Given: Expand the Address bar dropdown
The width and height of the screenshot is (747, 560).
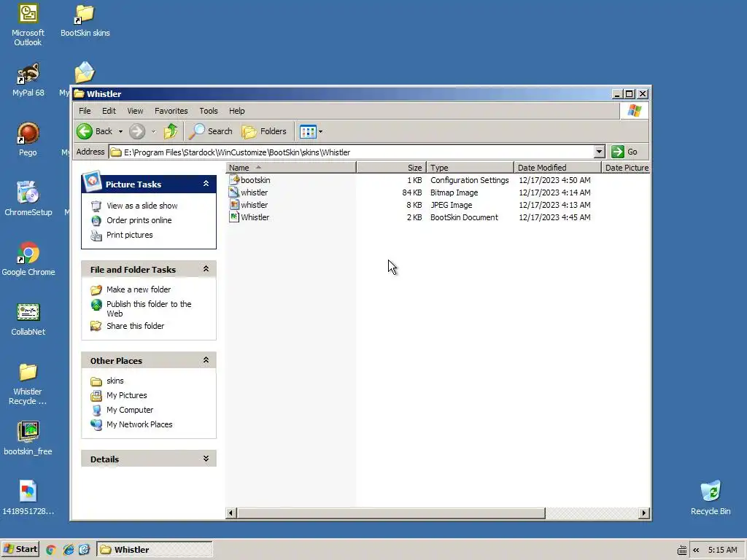Looking at the screenshot, I should 600,152.
